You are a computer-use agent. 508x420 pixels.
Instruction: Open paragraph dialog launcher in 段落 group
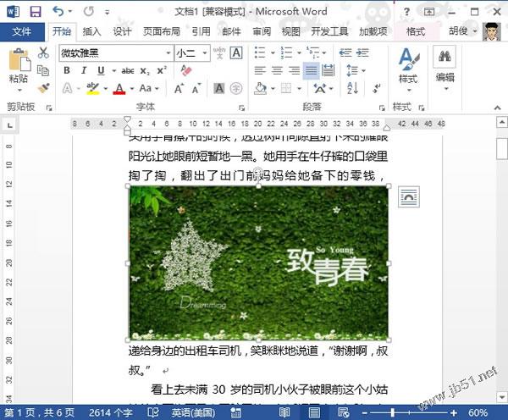point(383,108)
